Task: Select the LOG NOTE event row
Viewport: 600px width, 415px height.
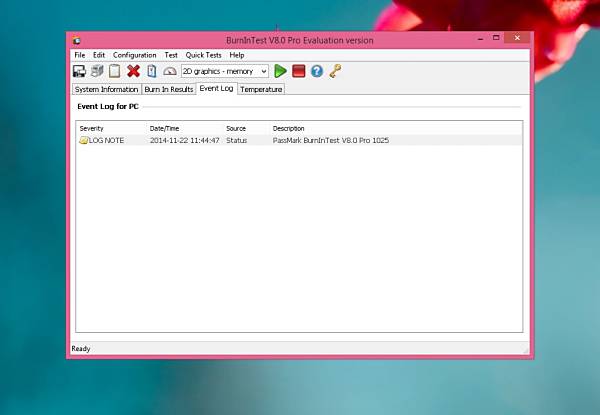Action: [299, 140]
